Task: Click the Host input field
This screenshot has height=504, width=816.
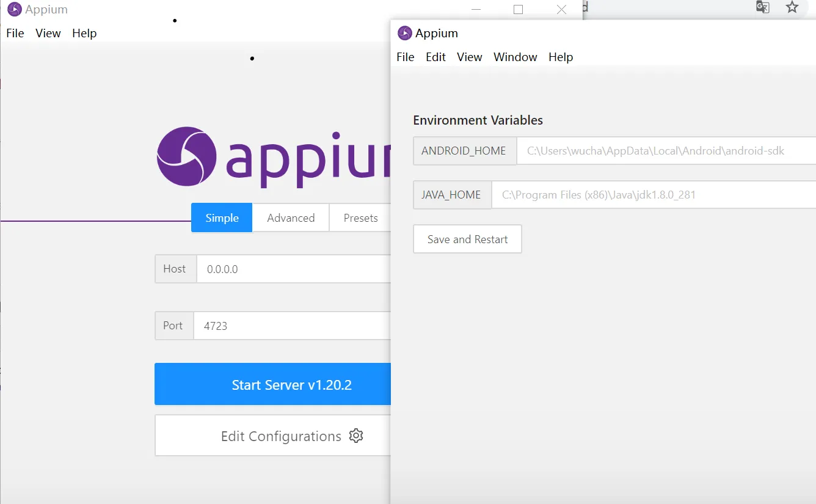Action: click(293, 269)
